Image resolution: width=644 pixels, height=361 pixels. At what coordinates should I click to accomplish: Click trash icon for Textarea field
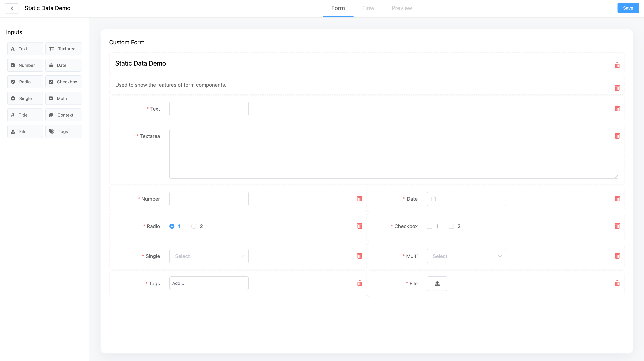tap(617, 136)
